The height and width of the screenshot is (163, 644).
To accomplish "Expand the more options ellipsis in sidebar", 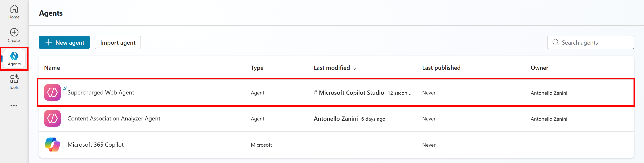I will pyautogui.click(x=14, y=106).
